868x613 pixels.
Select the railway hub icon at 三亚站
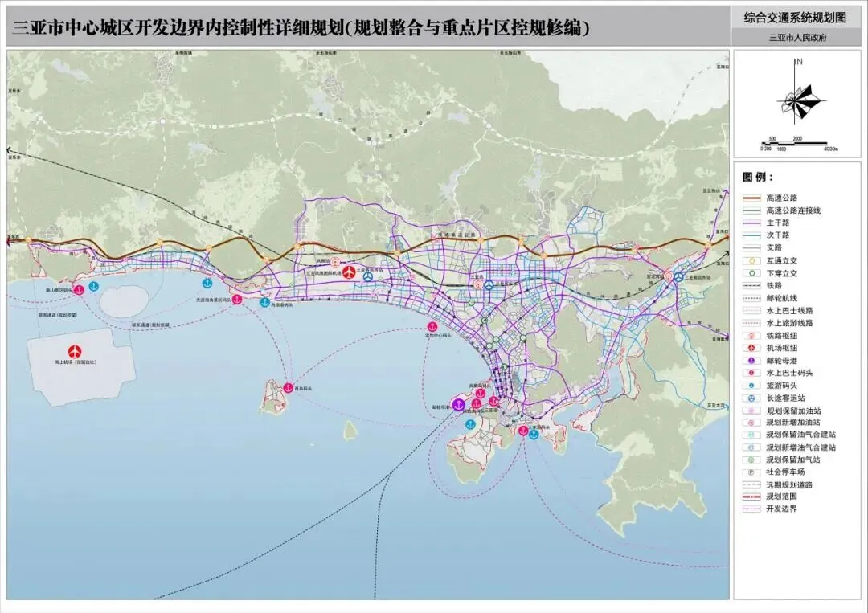click(x=478, y=284)
